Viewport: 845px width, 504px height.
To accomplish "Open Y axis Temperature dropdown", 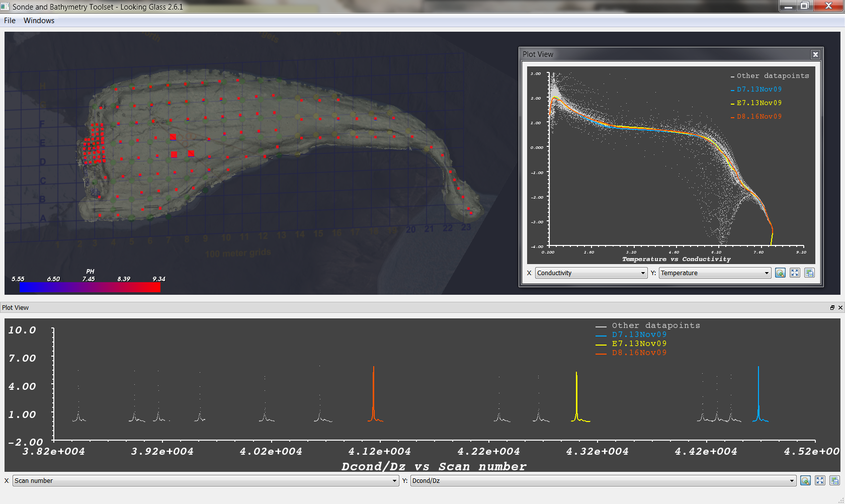I will [x=715, y=273].
